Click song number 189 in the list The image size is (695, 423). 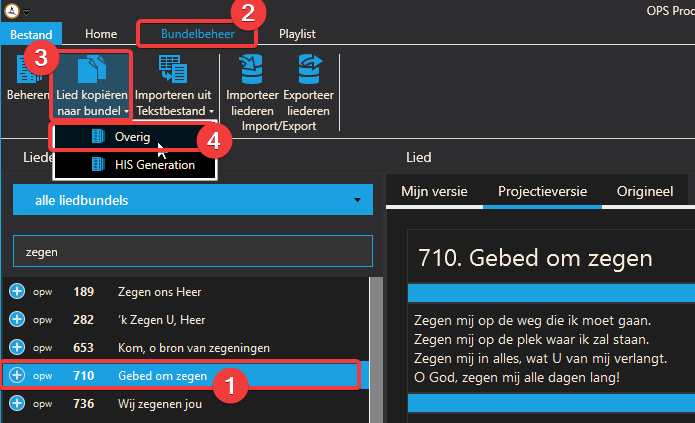click(83, 292)
